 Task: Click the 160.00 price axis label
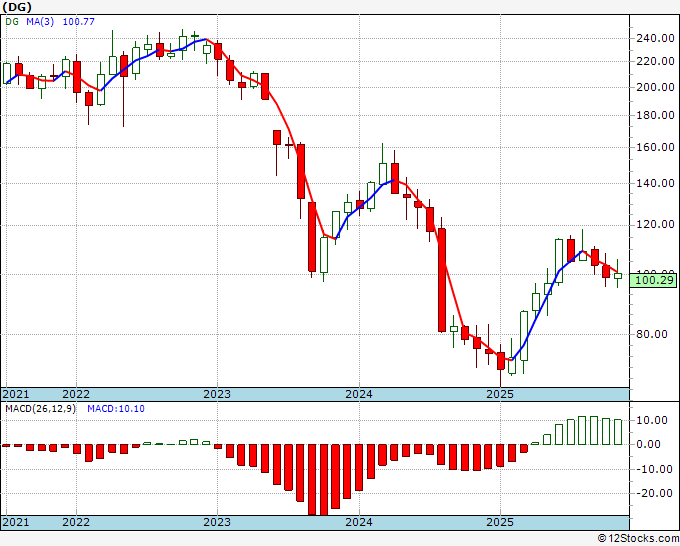point(655,147)
